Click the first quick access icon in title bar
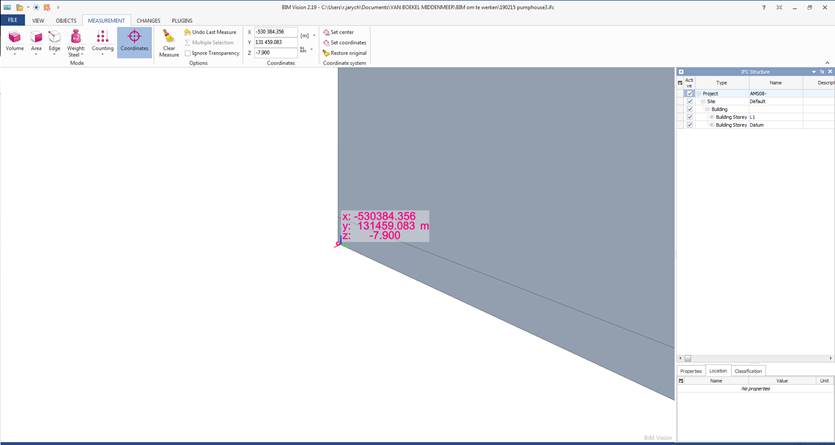 (x=7, y=7)
